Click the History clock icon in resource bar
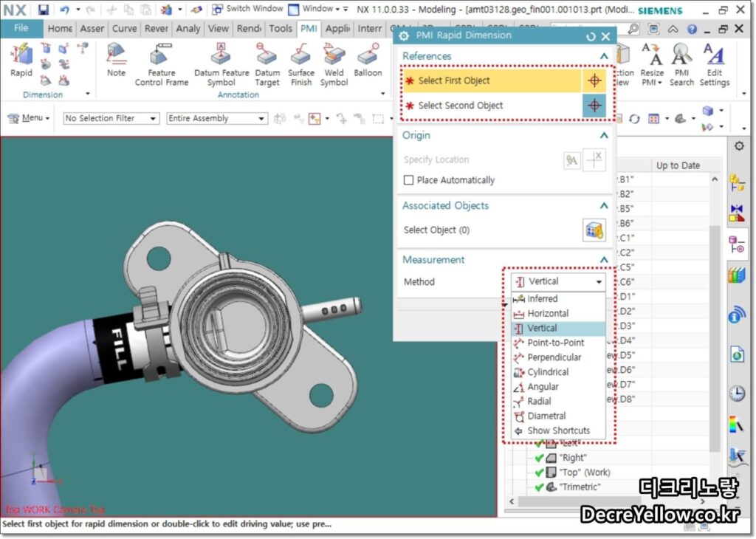 pyautogui.click(x=737, y=394)
